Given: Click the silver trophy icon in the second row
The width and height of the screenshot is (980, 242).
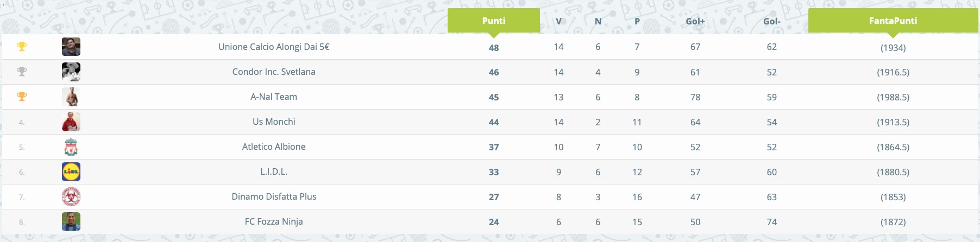Looking at the screenshot, I should [x=22, y=72].
